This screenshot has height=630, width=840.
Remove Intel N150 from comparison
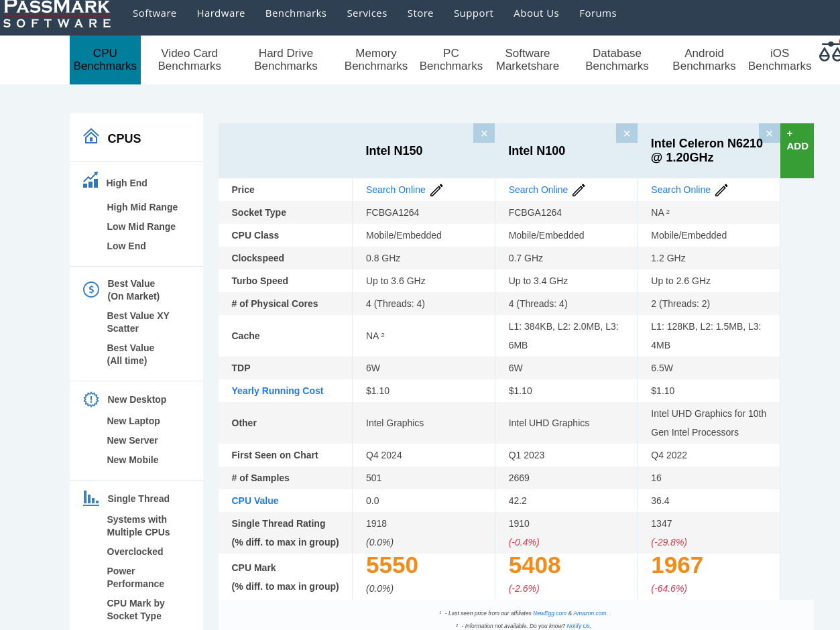[484, 133]
